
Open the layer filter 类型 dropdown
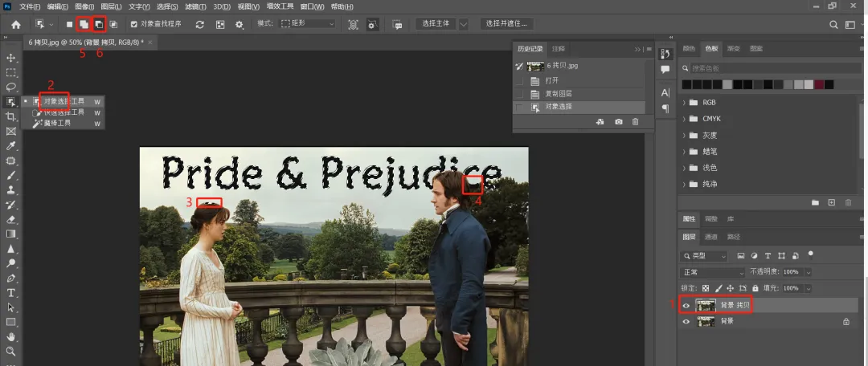pyautogui.click(x=703, y=256)
